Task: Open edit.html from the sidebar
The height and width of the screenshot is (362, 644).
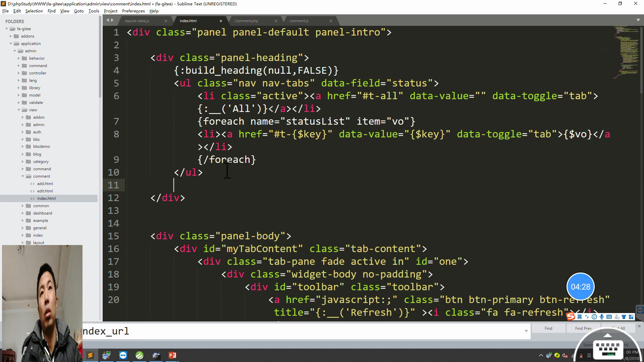Action: (x=45, y=191)
